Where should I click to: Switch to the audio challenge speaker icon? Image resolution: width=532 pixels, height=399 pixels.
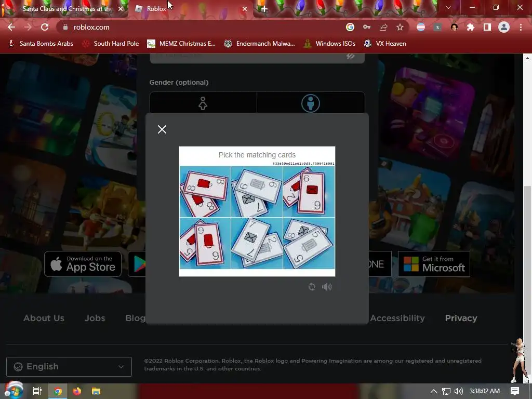point(327,287)
